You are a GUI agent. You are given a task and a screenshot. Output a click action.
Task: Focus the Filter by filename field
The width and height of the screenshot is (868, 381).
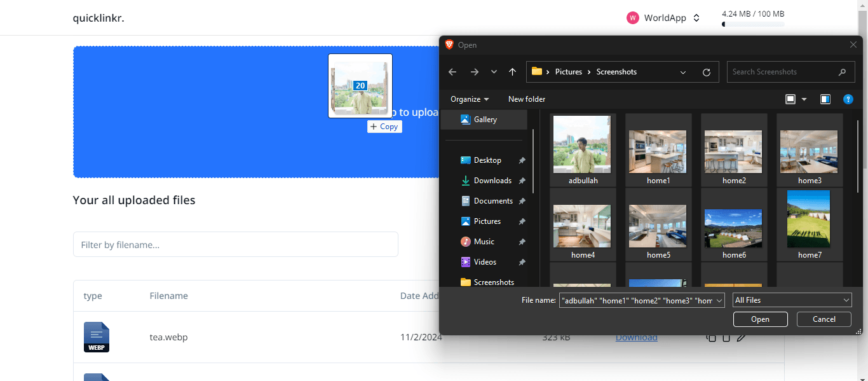click(236, 245)
